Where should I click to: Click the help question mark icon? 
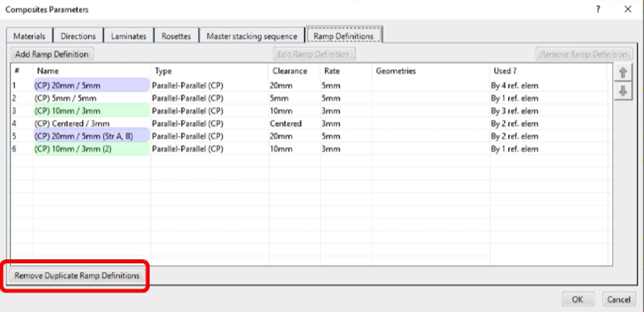pyautogui.click(x=598, y=10)
